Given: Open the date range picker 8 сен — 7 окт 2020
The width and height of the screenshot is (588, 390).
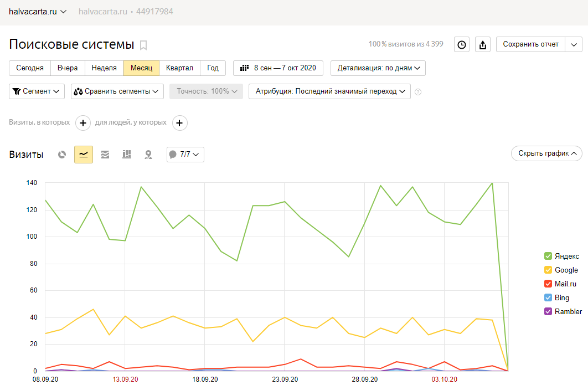Looking at the screenshot, I should 278,68.
